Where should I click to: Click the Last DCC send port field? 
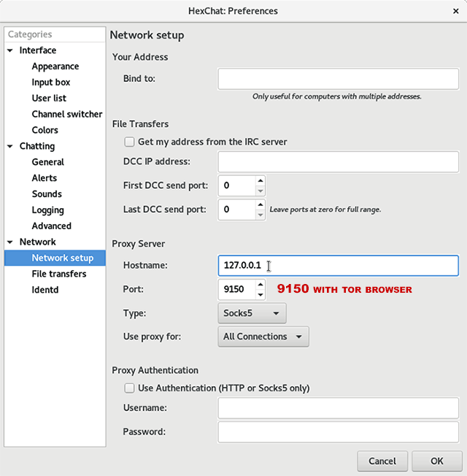coord(236,210)
